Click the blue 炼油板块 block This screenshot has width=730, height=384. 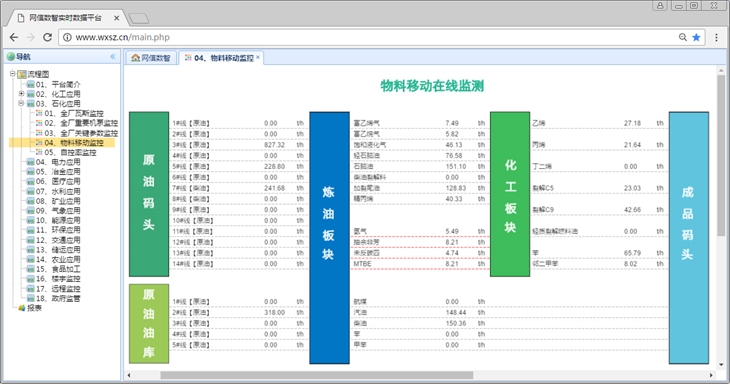(329, 238)
